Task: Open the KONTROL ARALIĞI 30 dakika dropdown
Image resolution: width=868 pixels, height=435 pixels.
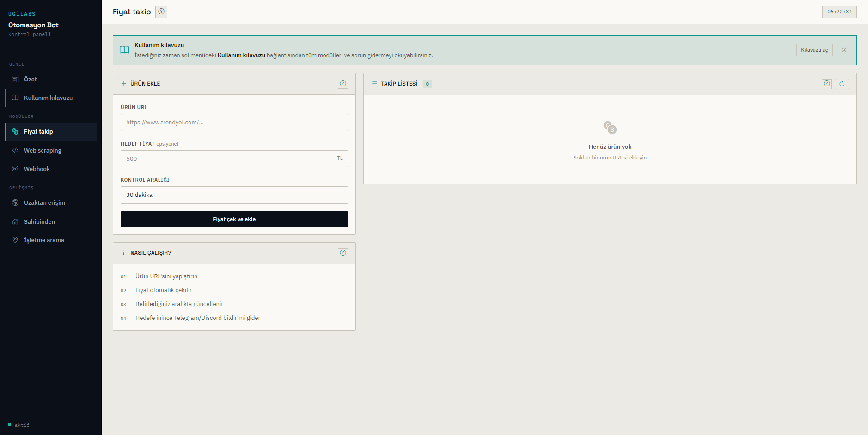Action: [234, 195]
